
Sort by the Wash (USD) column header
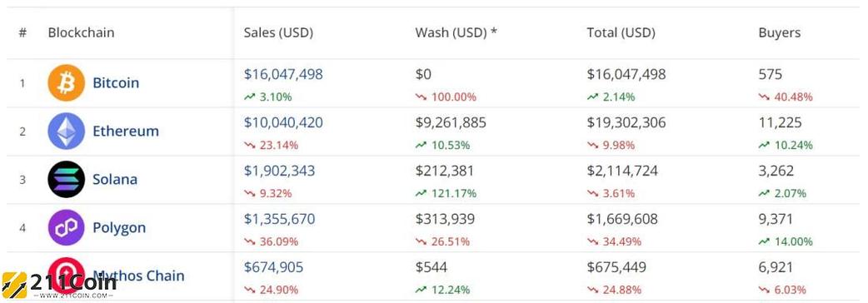pyautogui.click(x=456, y=32)
